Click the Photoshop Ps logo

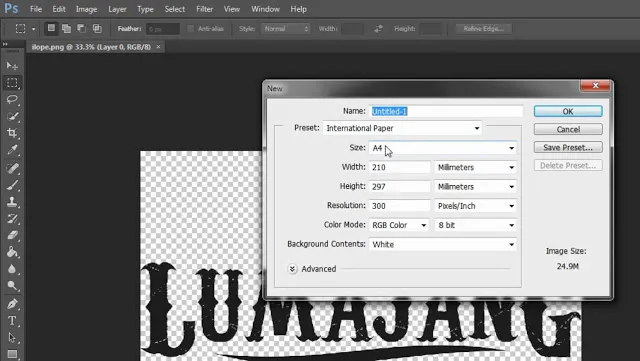(11, 9)
